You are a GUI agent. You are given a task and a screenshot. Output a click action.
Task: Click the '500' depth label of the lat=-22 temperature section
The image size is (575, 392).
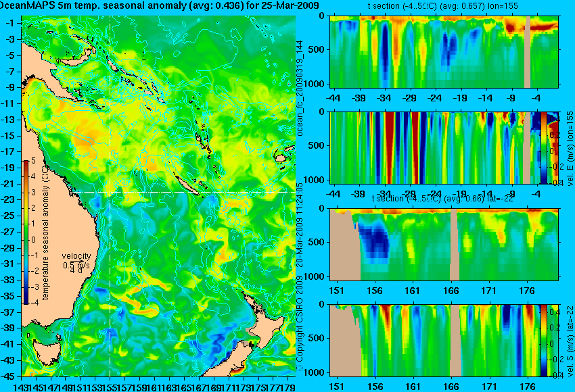point(317,242)
